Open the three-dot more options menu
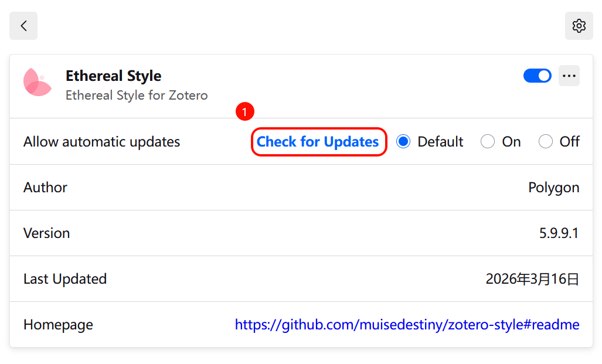The height and width of the screenshot is (364, 602). click(569, 76)
